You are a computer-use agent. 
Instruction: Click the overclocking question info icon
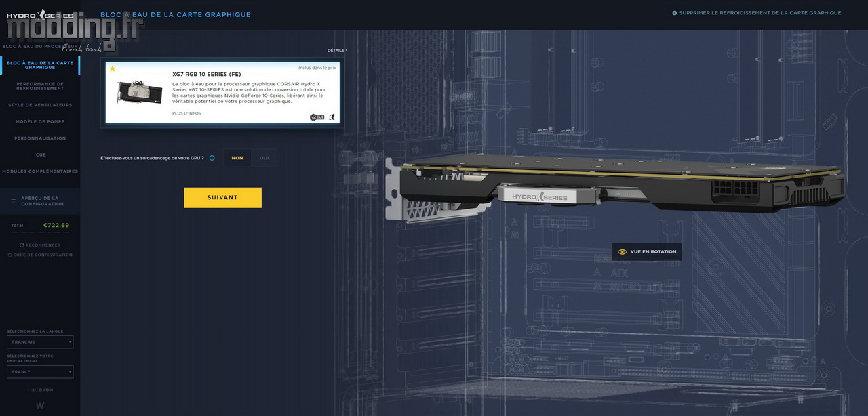[x=212, y=158]
